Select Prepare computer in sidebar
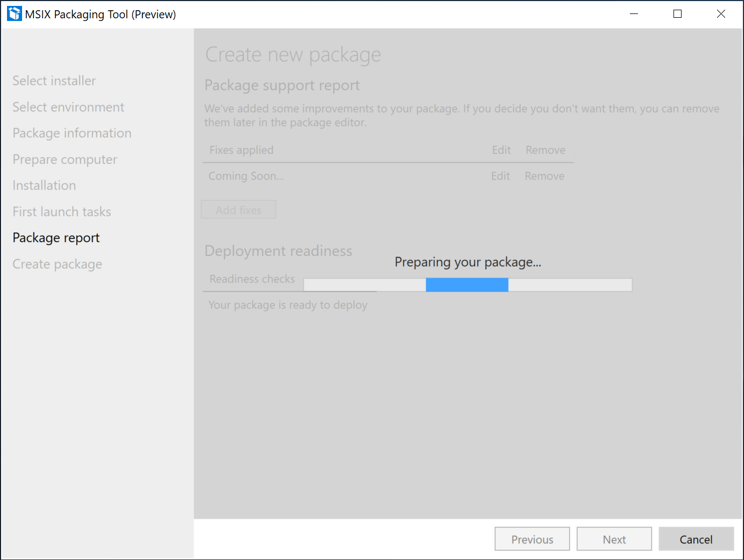The height and width of the screenshot is (560, 744). [x=65, y=159]
